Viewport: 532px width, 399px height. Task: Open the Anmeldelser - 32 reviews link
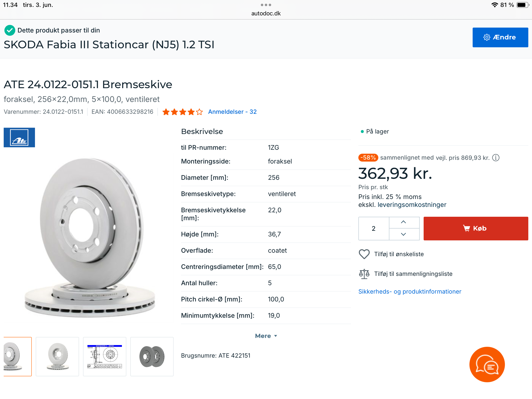click(232, 112)
